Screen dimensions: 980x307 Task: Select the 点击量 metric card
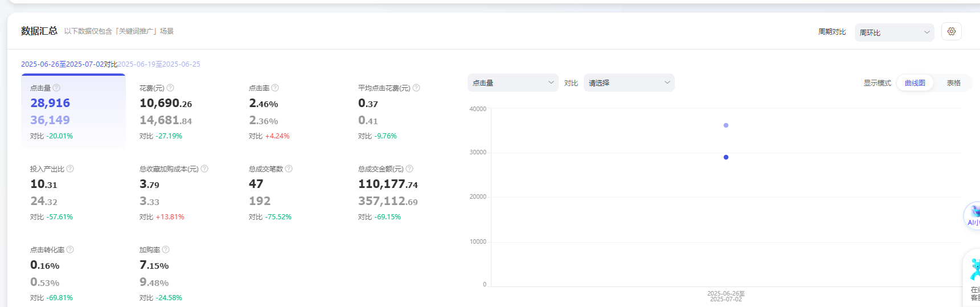(73, 112)
